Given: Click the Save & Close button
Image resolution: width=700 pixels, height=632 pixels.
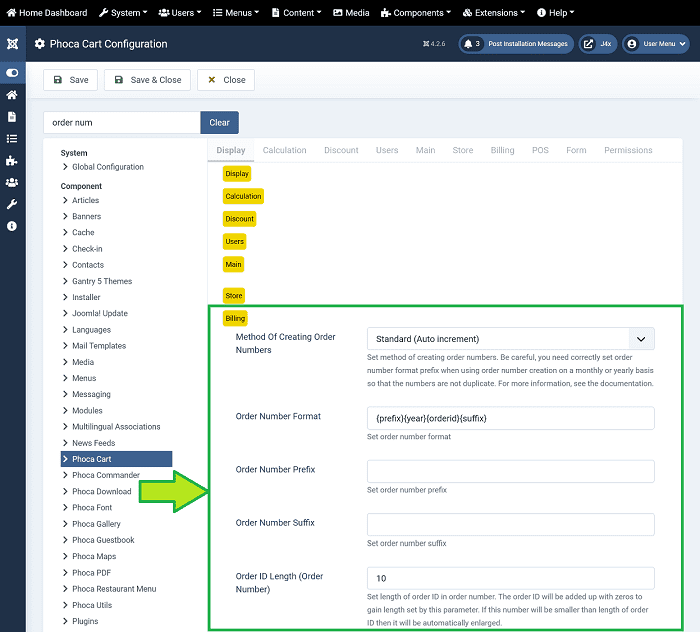Looking at the screenshot, I should 146,80.
